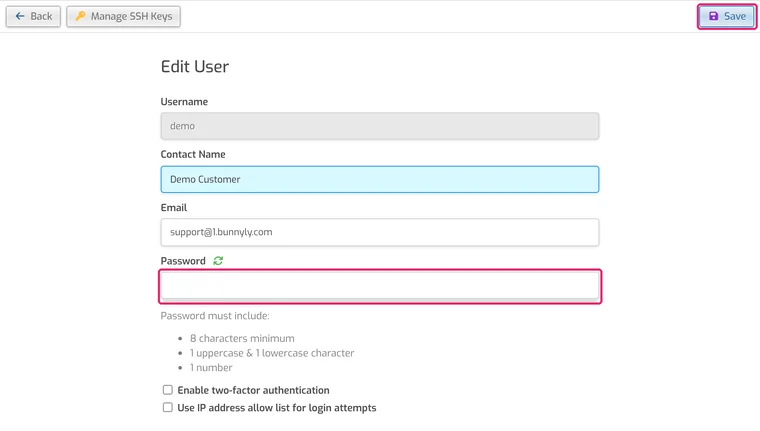This screenshot has width=760, height=431.
Task: Click the Email input field
Action: [x=380, y=232]
